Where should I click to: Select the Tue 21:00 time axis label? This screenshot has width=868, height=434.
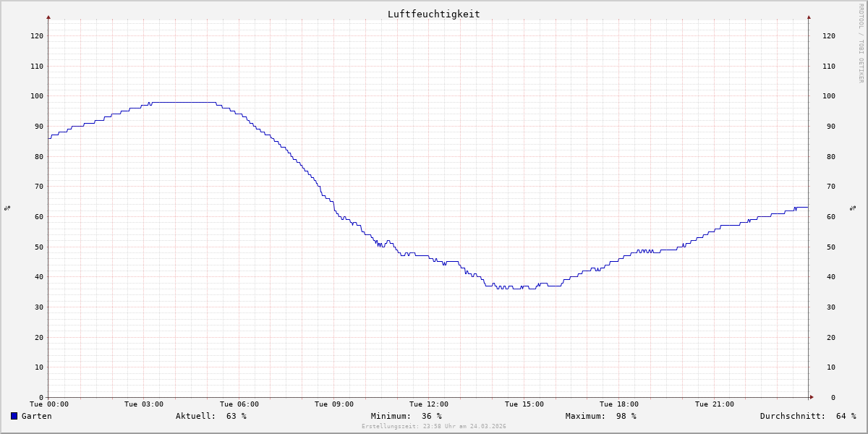pyautogui.click(x=714, y=404)
